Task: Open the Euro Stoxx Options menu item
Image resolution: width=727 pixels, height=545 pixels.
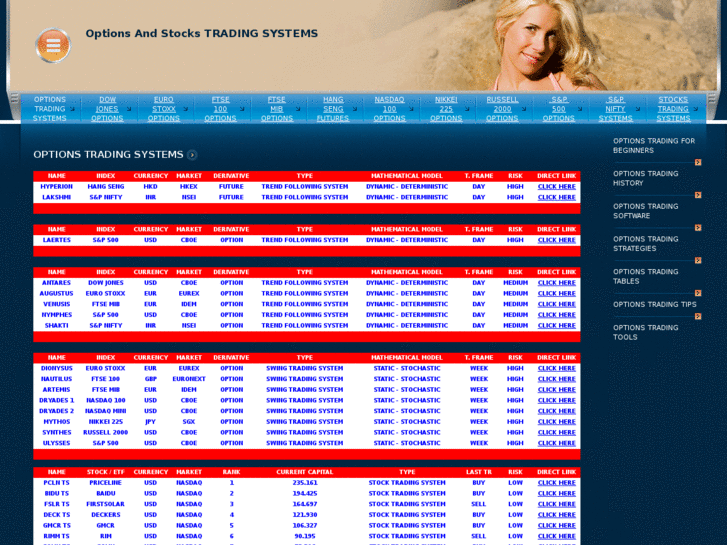Action: pos(164,109)
